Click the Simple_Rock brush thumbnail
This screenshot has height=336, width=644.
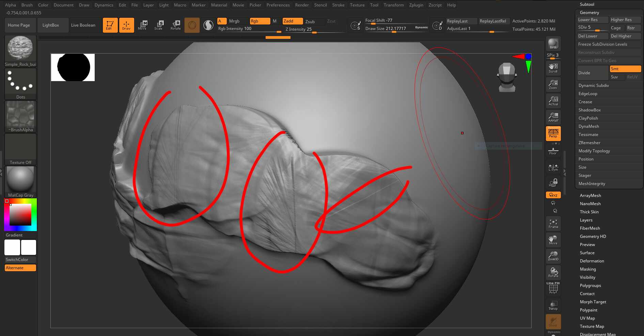pyautogui.click(x=20, y=48)
